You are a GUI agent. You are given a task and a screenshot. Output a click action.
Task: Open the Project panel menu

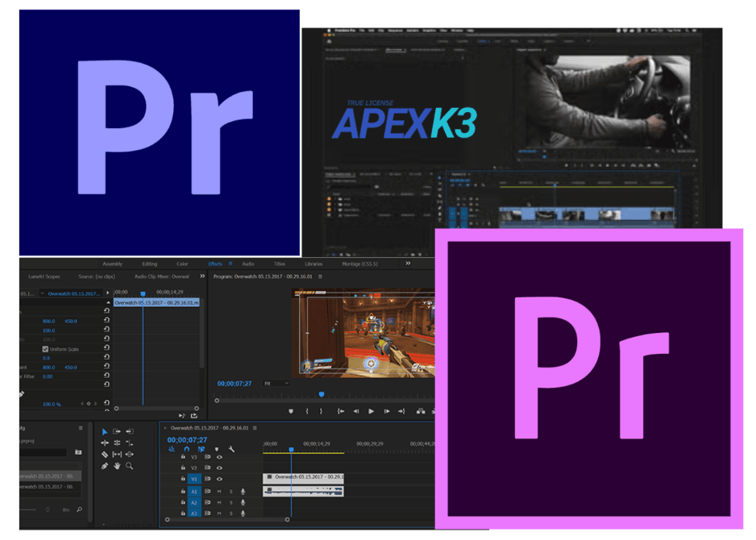[x=81, y=428]
